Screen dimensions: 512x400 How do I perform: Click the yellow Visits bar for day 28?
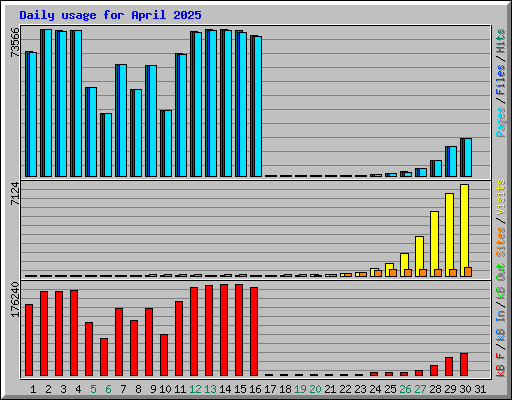pyautogui.click(x=435, y=244)
